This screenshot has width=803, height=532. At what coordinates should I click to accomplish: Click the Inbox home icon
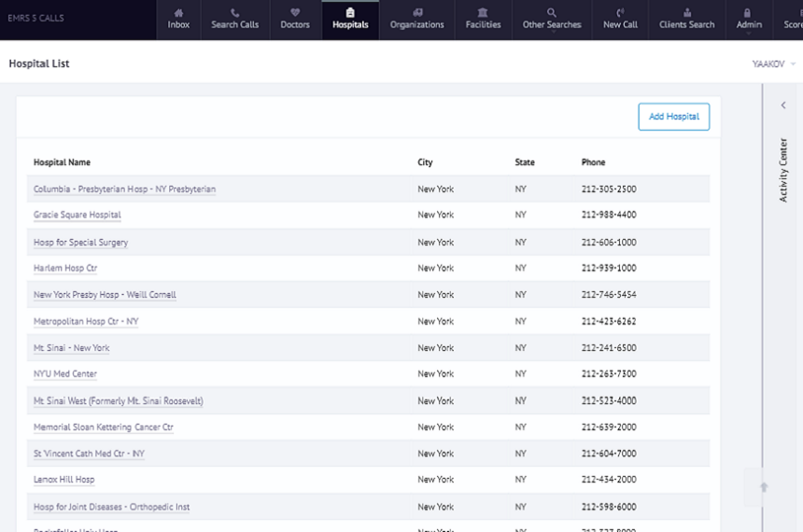pos(178,12)
